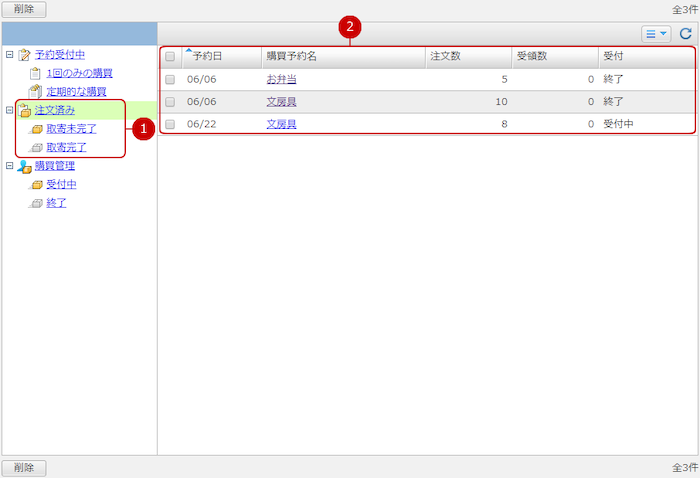Select 終了 in the sidebar tree

[x=56, y=203]
